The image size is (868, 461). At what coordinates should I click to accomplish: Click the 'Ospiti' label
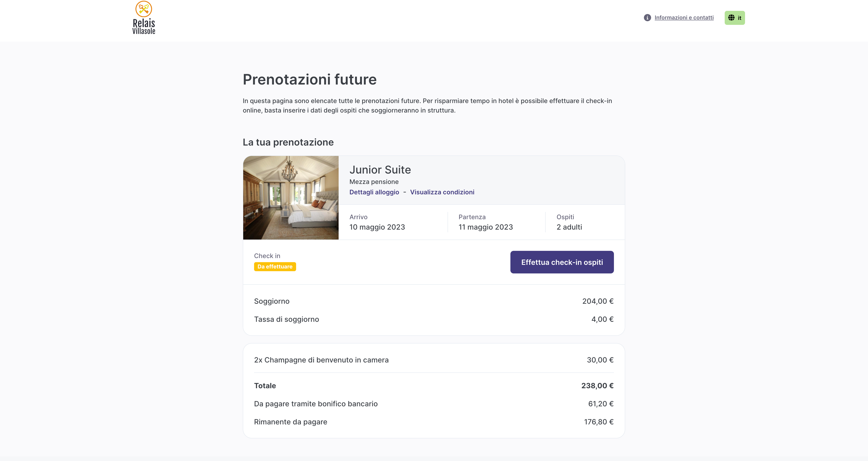click(x=565, y=217)
